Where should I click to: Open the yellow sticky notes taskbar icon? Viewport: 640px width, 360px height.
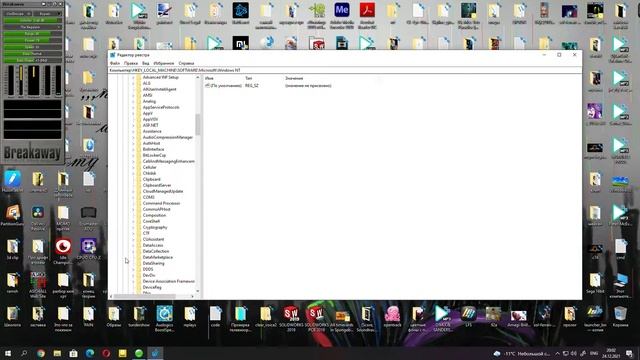pos(122,353)
